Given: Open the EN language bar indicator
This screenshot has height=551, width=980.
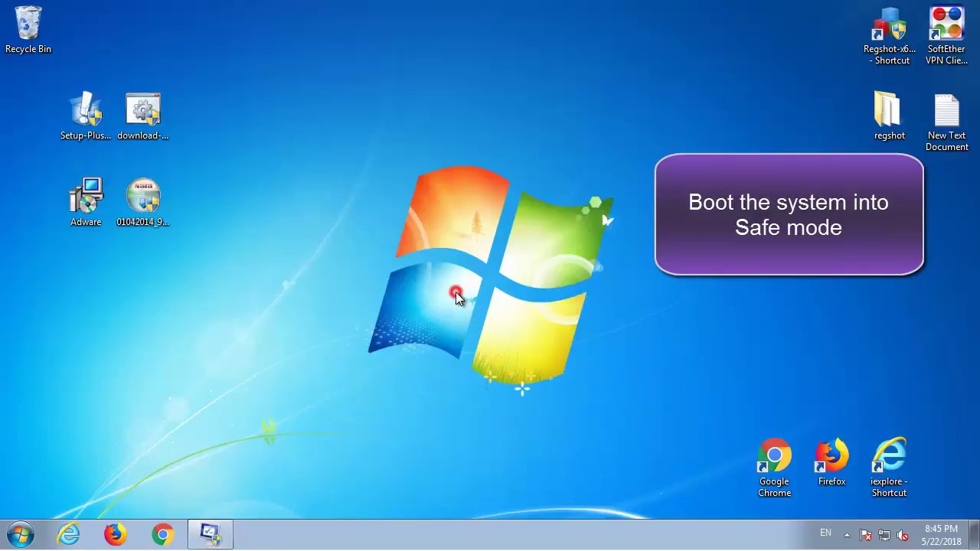Looking at the screenshot, I should tap(825, 533).
